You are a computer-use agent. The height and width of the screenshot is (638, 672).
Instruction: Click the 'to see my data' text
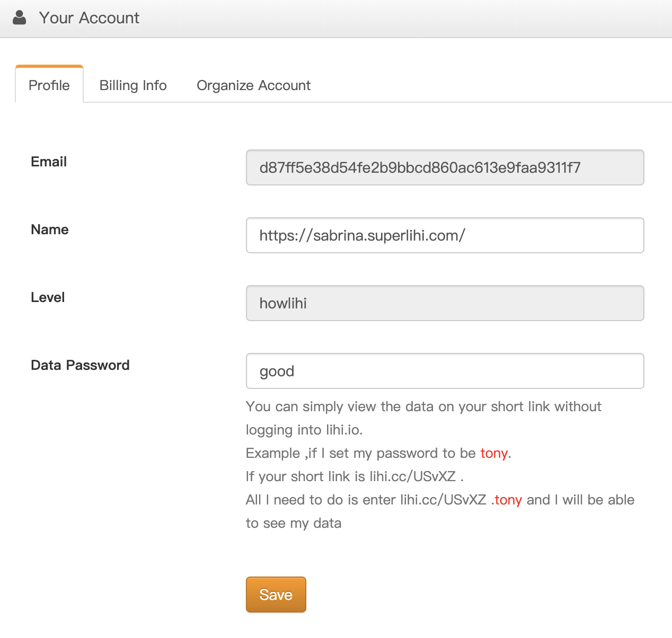294,523
